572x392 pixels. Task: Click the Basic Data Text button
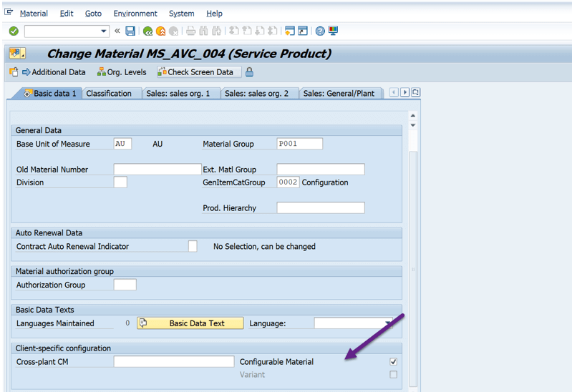(x=190, y=323)
